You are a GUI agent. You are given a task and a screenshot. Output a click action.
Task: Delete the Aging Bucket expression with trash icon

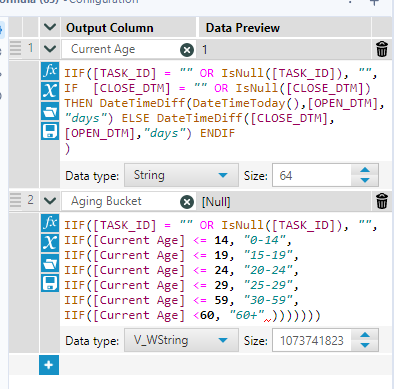click(x=382, y=201)
